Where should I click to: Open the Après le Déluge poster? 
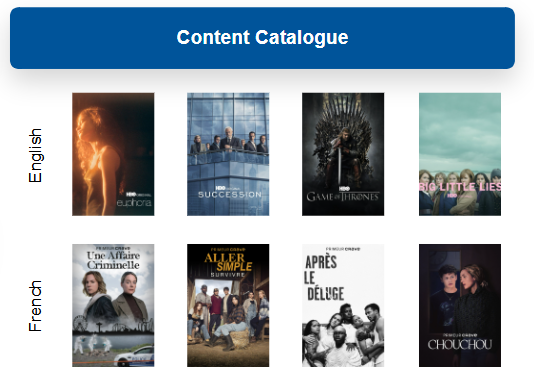[x=343, y=305]
